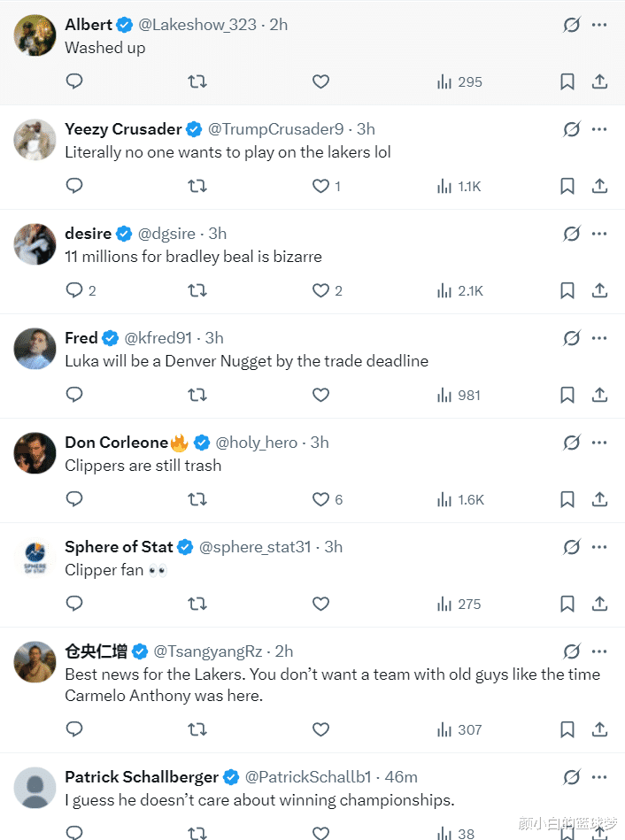The image size is (625, 840).
Task: Open Don Corleone's avatar image
Action: point(35,453)
